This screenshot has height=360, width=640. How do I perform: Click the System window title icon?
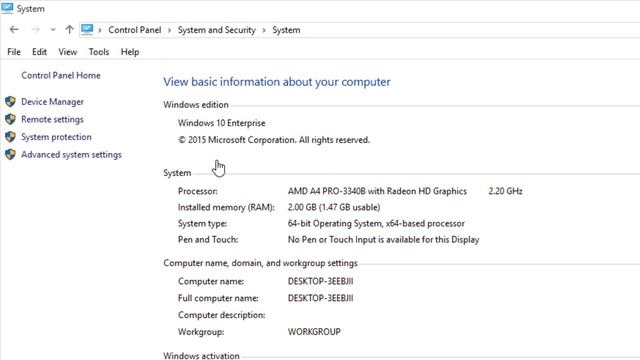pos(7,8)
